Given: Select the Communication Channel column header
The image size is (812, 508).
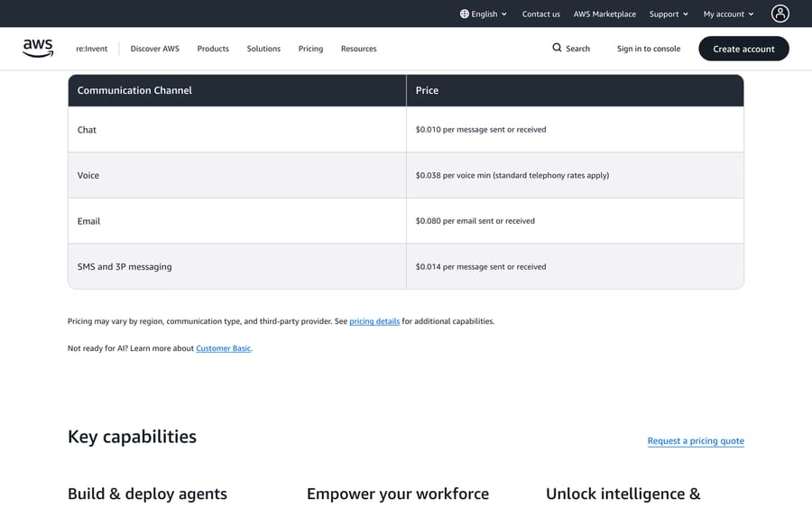Looking at the screenshot, I should [x=237, y=90].
